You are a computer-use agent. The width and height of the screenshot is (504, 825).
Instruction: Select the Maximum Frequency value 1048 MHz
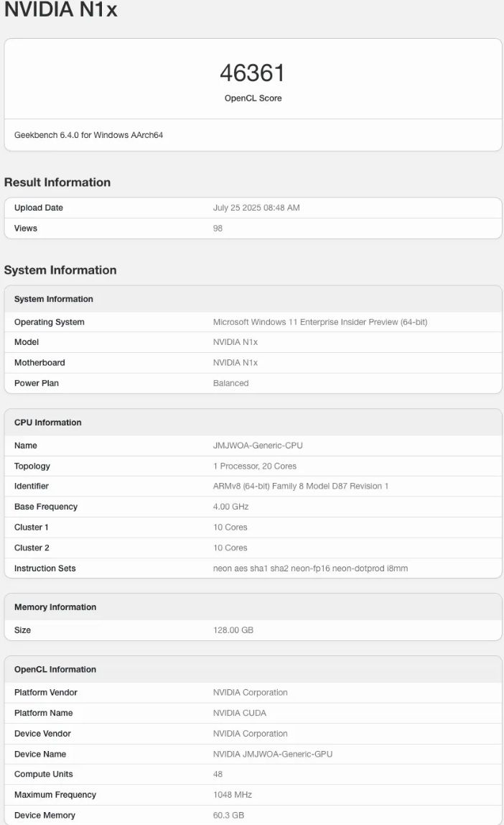tap(233, 795)
